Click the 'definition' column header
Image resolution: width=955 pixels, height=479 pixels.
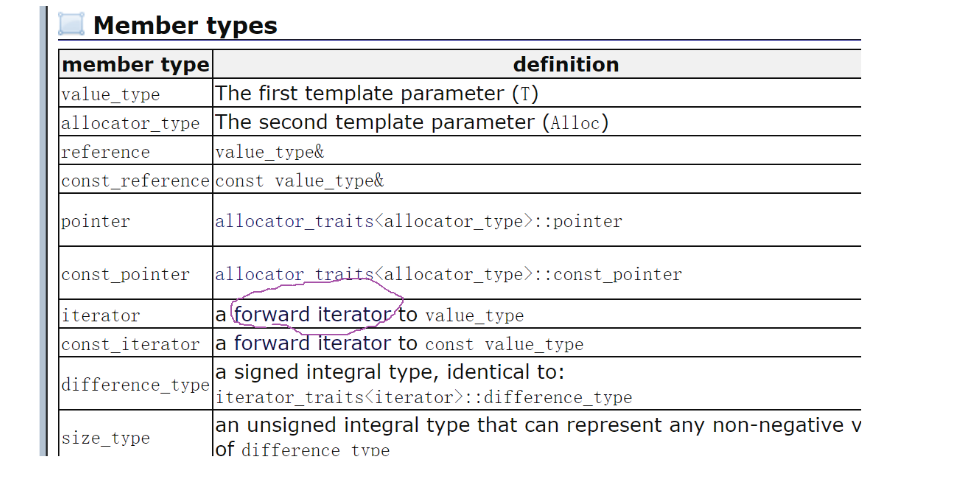tap(565, 65)
